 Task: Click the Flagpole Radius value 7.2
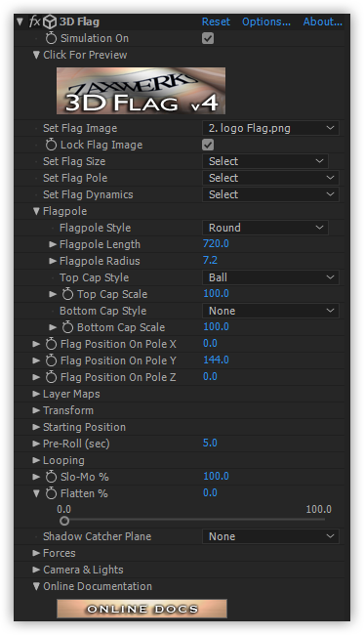[211, 261]
